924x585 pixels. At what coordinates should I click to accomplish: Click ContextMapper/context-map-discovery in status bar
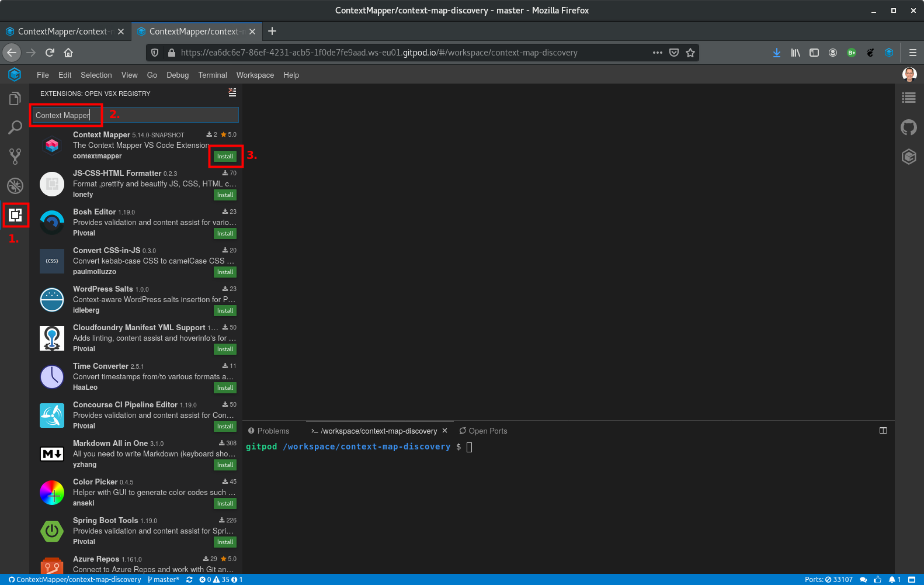75,580
